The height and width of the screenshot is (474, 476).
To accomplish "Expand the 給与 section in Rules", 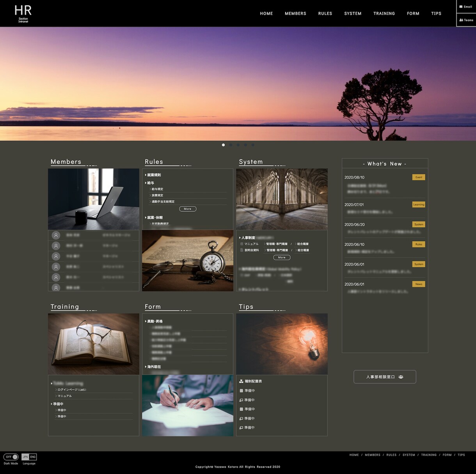I will pyautogui.click(x=149, y=183).
